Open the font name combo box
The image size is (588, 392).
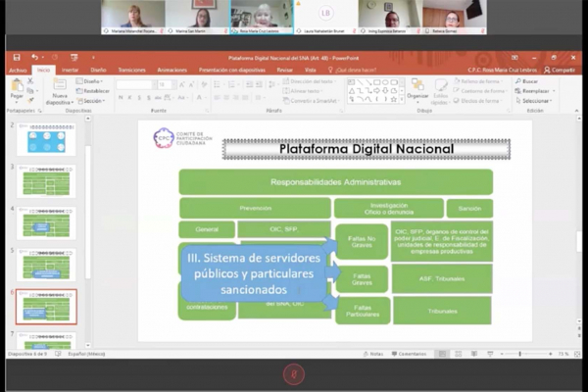(136, 85)
